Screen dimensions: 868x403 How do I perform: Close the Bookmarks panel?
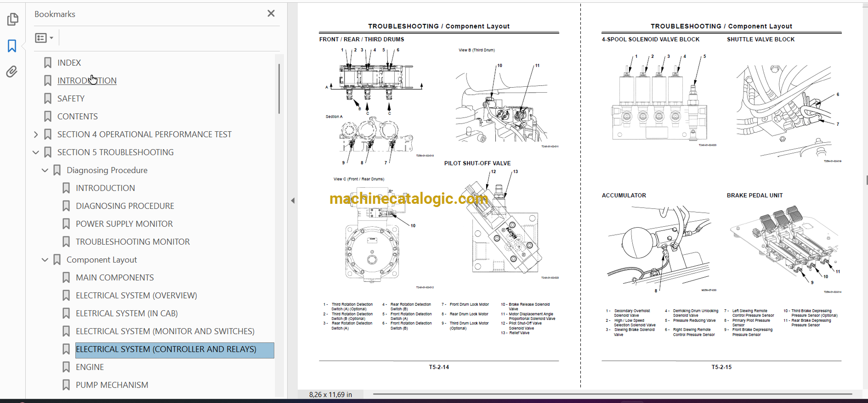pos(271,14)
